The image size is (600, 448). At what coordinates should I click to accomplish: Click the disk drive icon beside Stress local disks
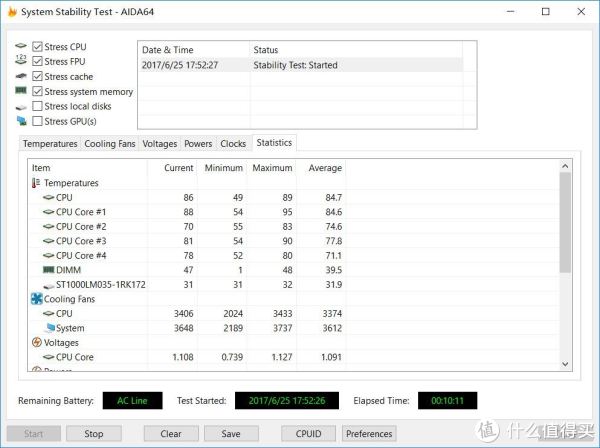(21, 108)
